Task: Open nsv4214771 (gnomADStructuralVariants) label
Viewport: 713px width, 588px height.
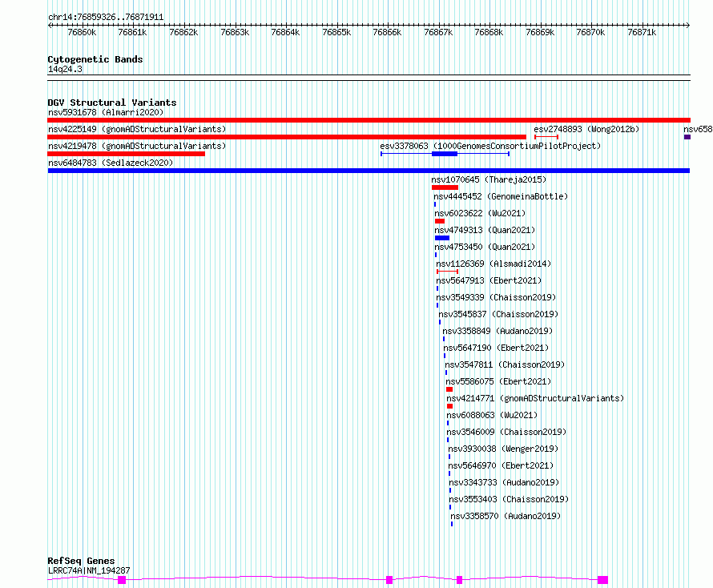Action: (x=535, y=398)
